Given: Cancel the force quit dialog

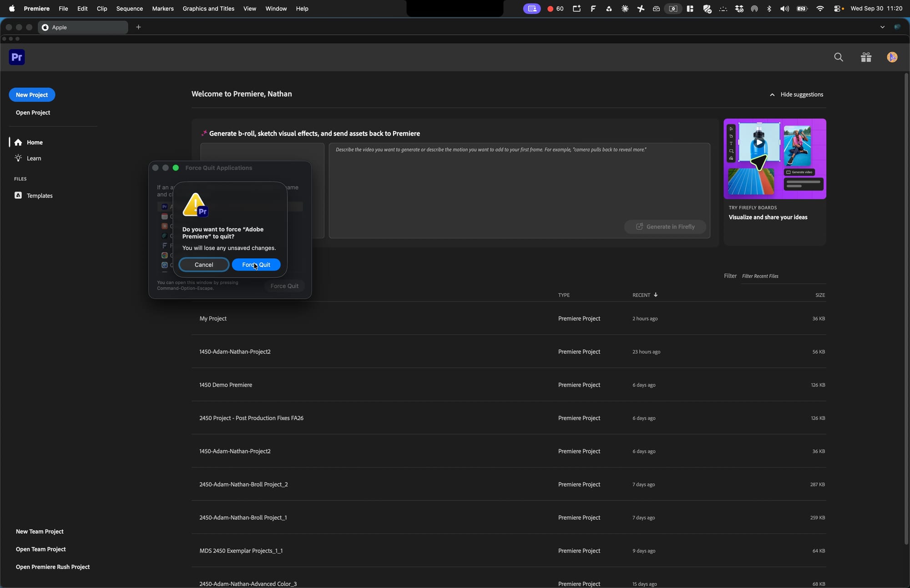Looking at the screenshot, I should tap(204, 265).
